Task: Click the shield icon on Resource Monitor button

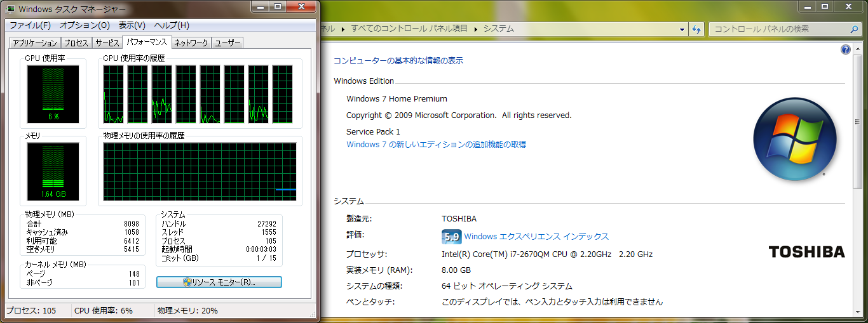Action: pyautogui.click(x=187, y=282)
